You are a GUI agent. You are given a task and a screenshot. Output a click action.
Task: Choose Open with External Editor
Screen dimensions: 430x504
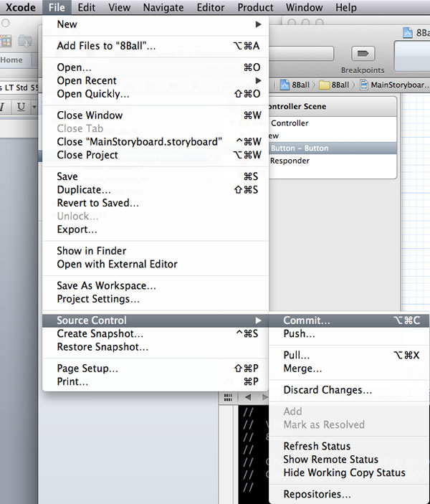pos(156,265)
